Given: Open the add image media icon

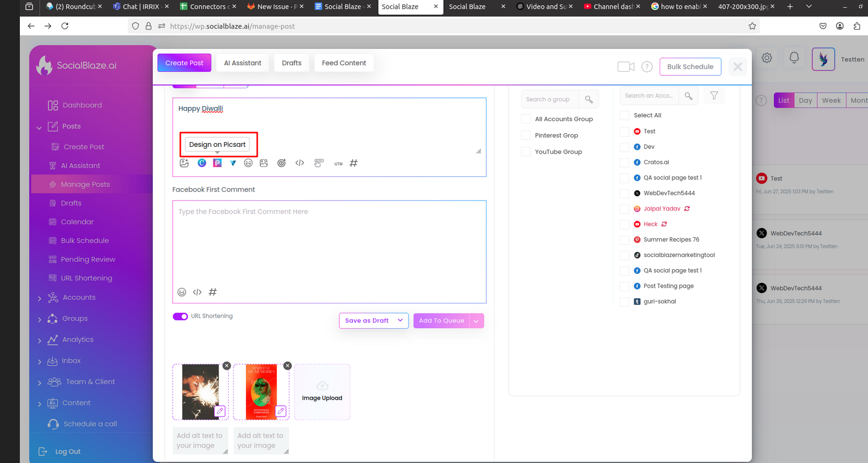Looking at the screenshot, I should click(184, 163).
